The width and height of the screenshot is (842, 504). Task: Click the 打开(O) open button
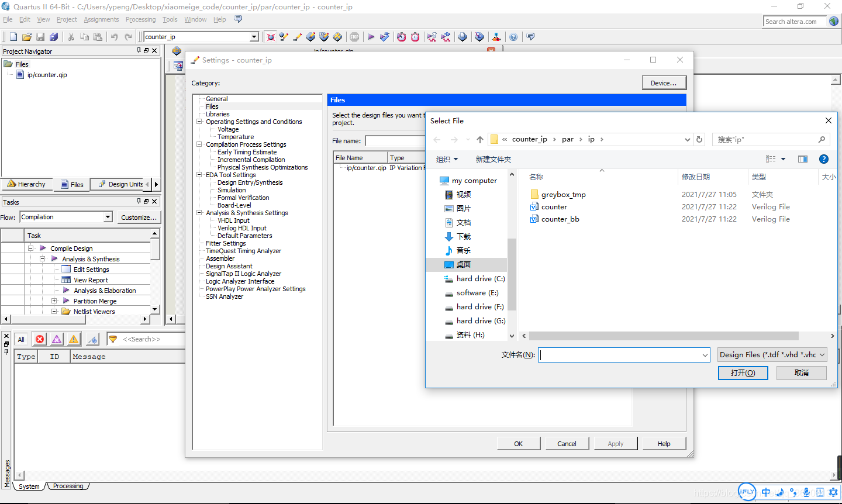tap(743, 372)
